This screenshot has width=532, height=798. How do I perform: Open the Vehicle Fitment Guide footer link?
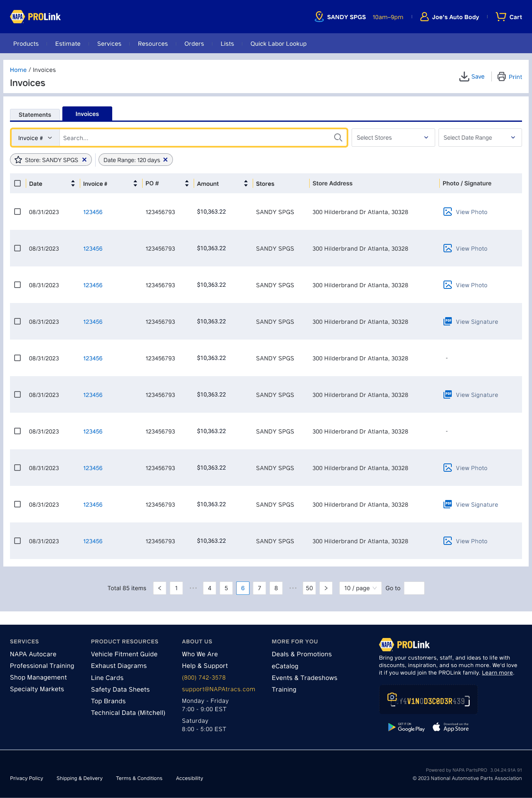(124, 654)
